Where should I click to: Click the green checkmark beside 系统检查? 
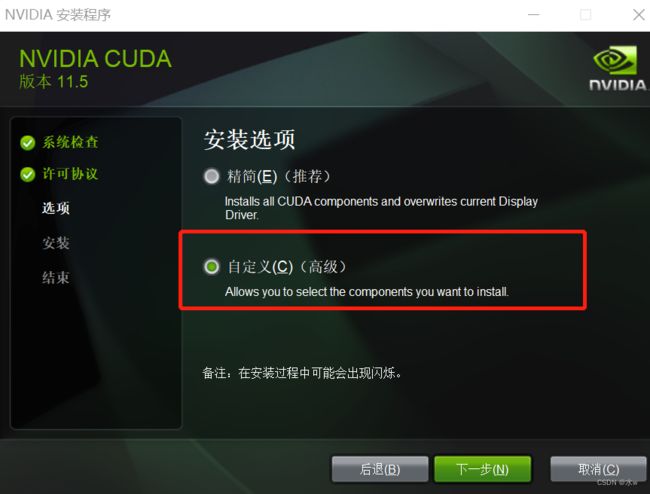[x=28, y=143]
